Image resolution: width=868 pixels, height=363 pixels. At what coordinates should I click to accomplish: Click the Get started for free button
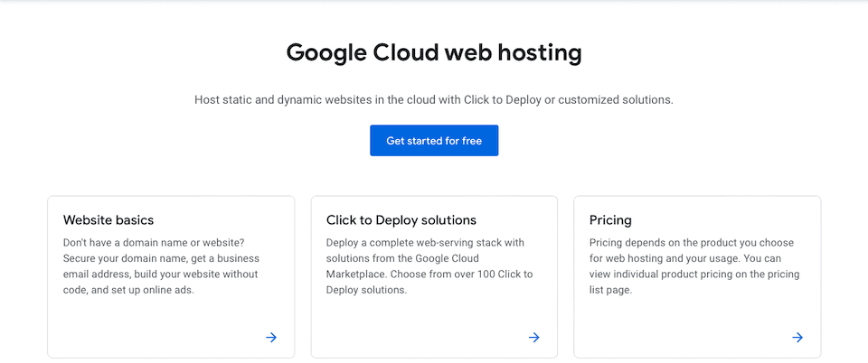pyautogui.click(x=434, y=140)
